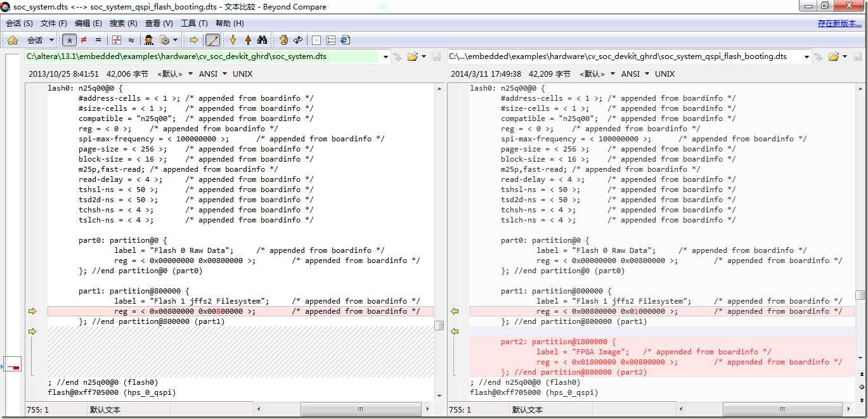The height and width of the screenshot is (419, 868).
Task: Click right copy arrow beside reg 0x01000000 line
Action: click(x=454, y=311)
